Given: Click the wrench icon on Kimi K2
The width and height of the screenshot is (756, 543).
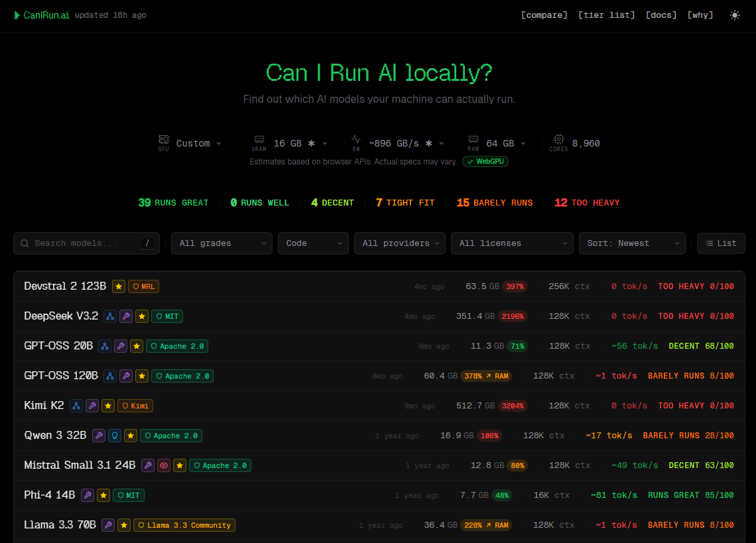Looking at the screenshot, I should click(x=92, y=406).
